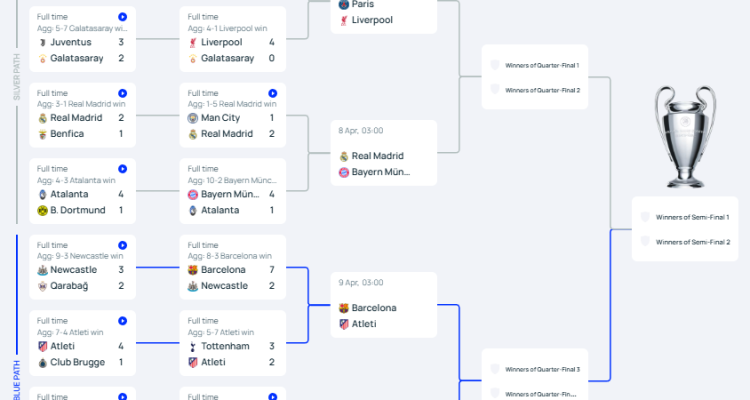This screenshot has width=750, height=400.
Task: Play highlights for Man City vs Real Madrid
Action: (272, 93)
